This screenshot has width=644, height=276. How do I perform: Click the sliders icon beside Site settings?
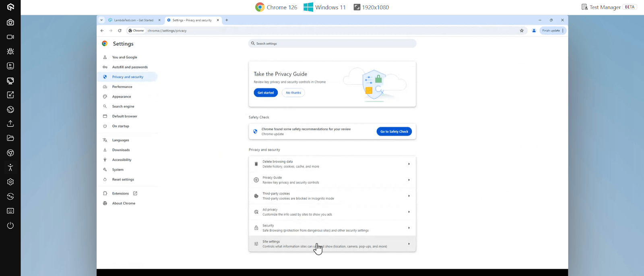coord(256,244)
